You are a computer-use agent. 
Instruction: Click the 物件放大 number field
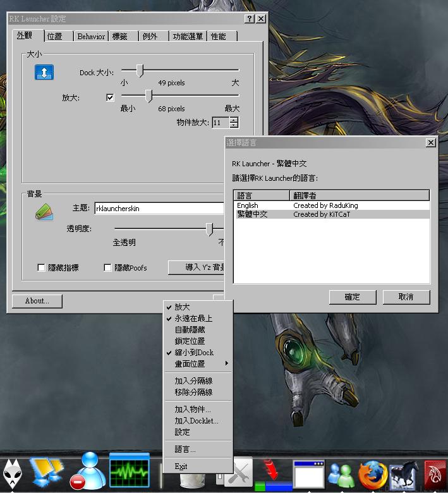tap(221, 123)
